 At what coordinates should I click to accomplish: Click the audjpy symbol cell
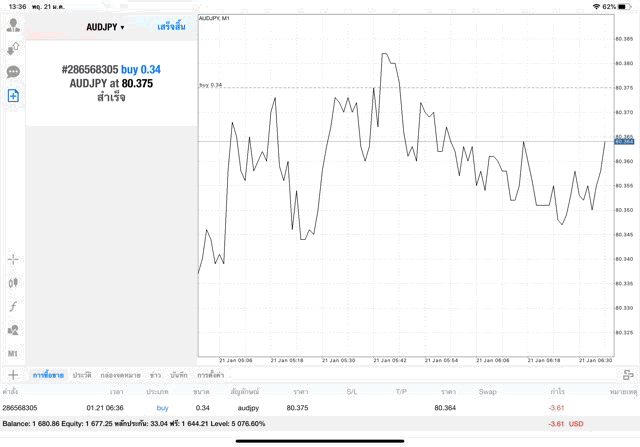(x=248, y=408)
